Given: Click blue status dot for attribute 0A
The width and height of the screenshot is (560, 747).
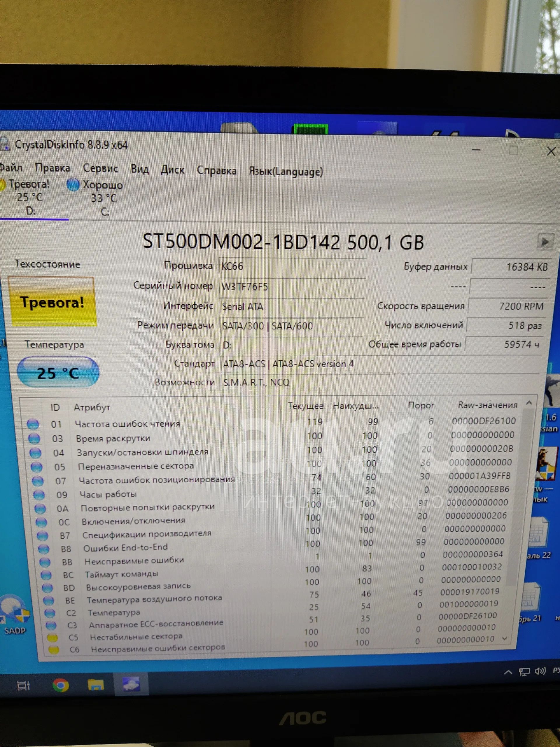Looking at the screenshot, I should click(40, 508).
